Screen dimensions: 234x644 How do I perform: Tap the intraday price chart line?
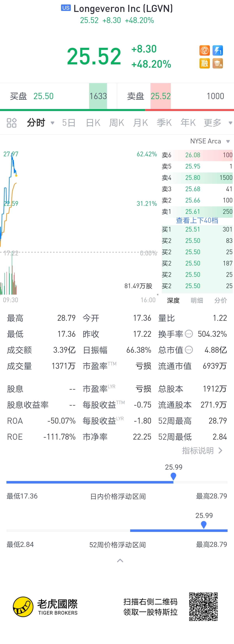click(8, 197)
